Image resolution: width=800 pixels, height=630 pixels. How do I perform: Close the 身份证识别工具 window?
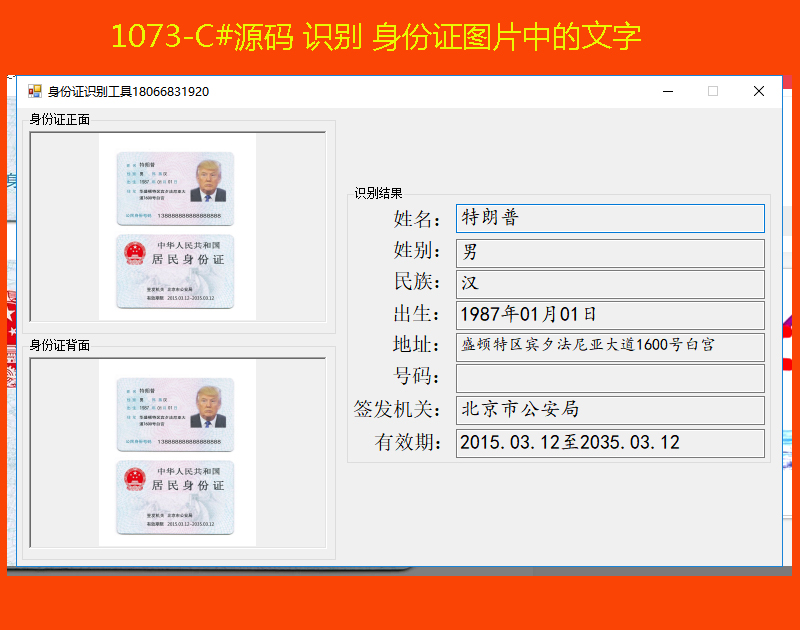pos(759,91)
